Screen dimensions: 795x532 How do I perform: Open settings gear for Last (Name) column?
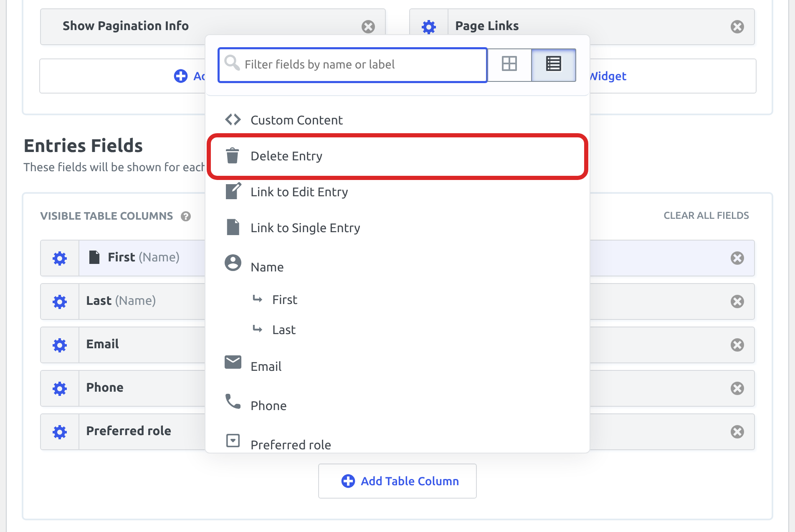coord(60,301)
